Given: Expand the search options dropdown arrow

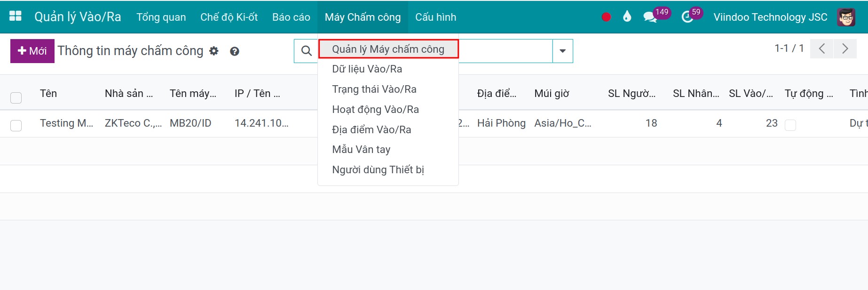Looking at the screenshot, I should pos(562,51).
